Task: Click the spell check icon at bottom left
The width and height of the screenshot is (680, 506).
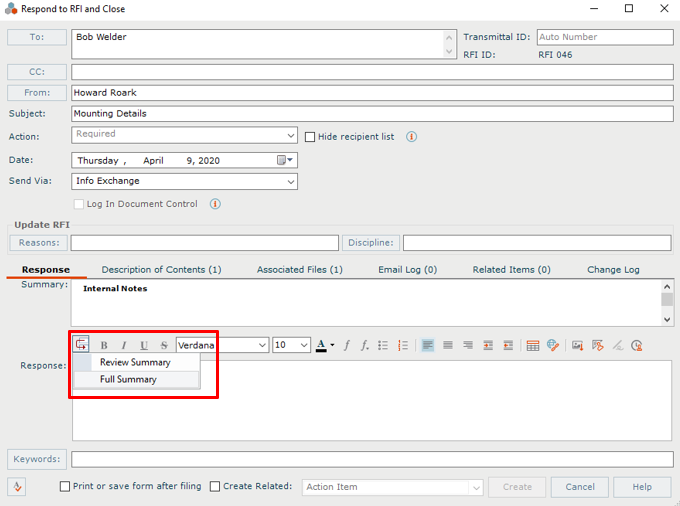Action: [x=16, y=486]
